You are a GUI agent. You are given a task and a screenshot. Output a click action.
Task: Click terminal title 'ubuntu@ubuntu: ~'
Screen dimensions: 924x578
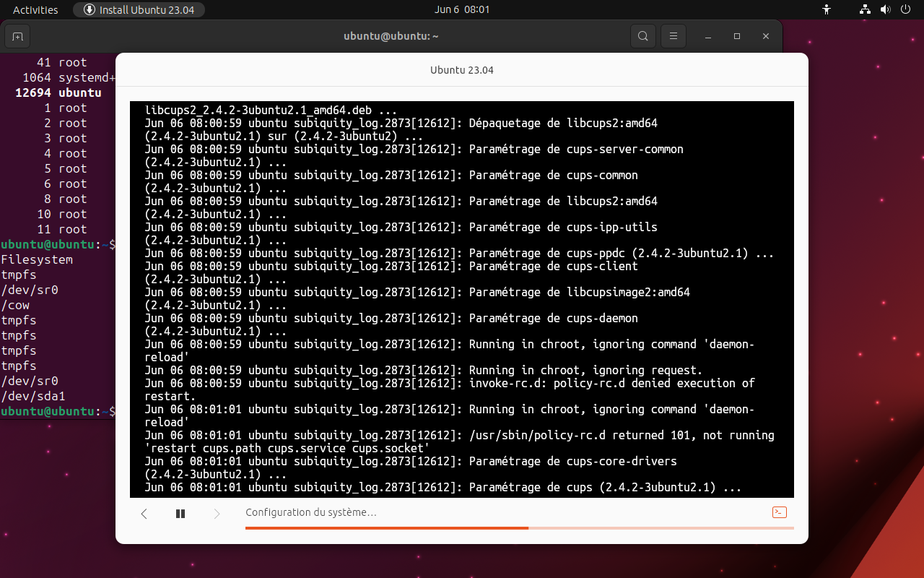pos(391,36)
